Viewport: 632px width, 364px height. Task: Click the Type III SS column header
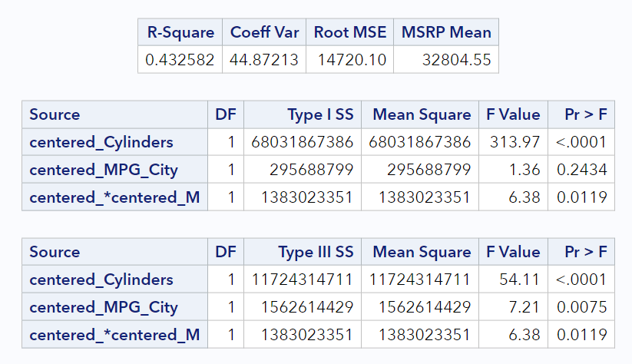pos(316,252)
